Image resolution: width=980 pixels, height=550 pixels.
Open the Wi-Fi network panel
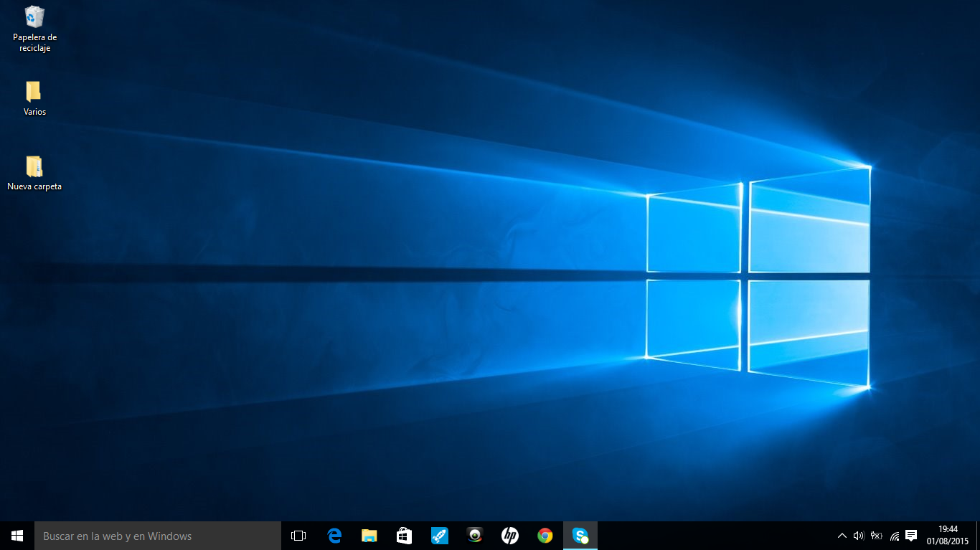[894, 536]
